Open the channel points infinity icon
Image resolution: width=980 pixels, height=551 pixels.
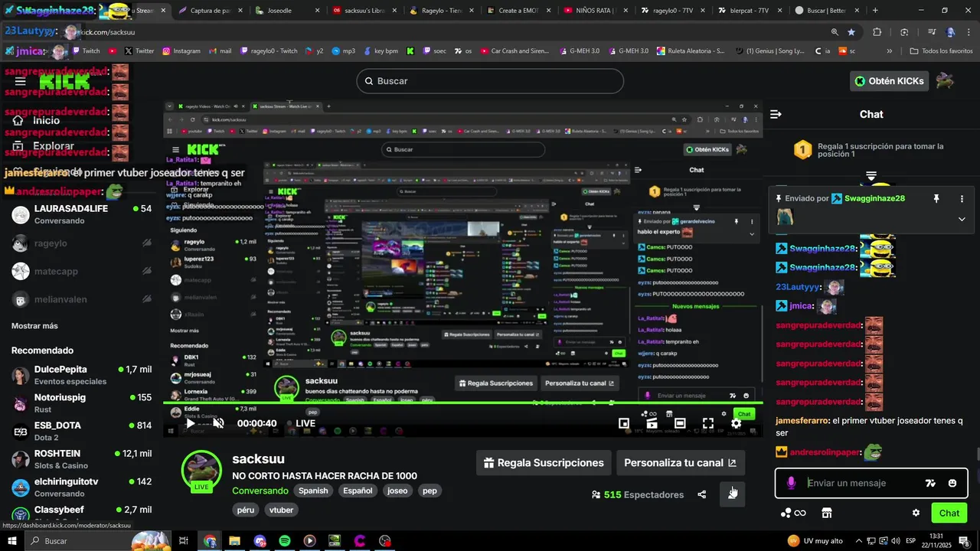(793, 513)
